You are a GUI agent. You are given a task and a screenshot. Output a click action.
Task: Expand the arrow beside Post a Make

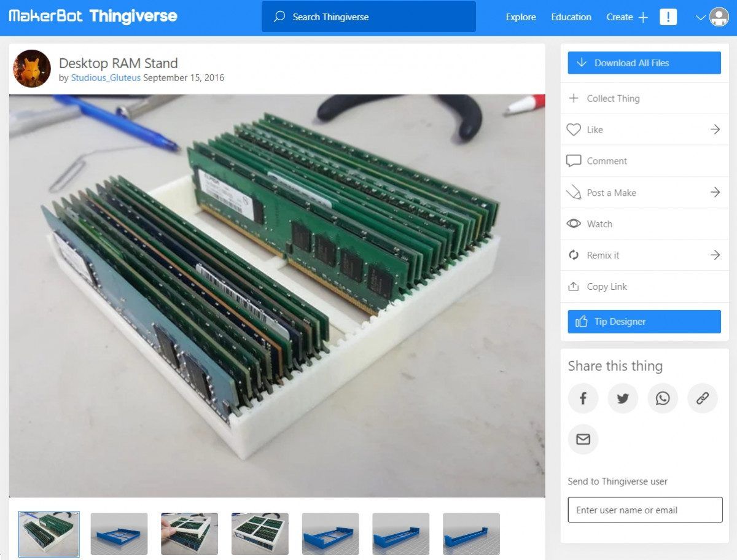tap(715, 192)
